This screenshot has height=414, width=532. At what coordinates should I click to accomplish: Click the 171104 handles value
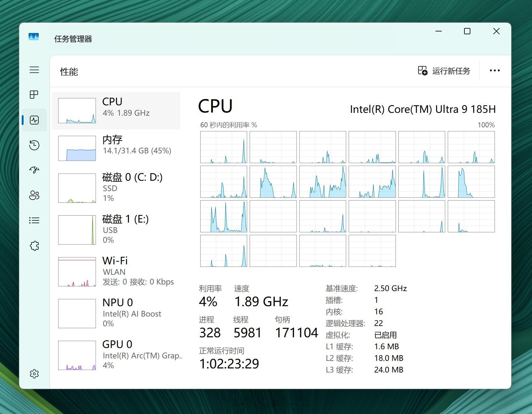296,333
